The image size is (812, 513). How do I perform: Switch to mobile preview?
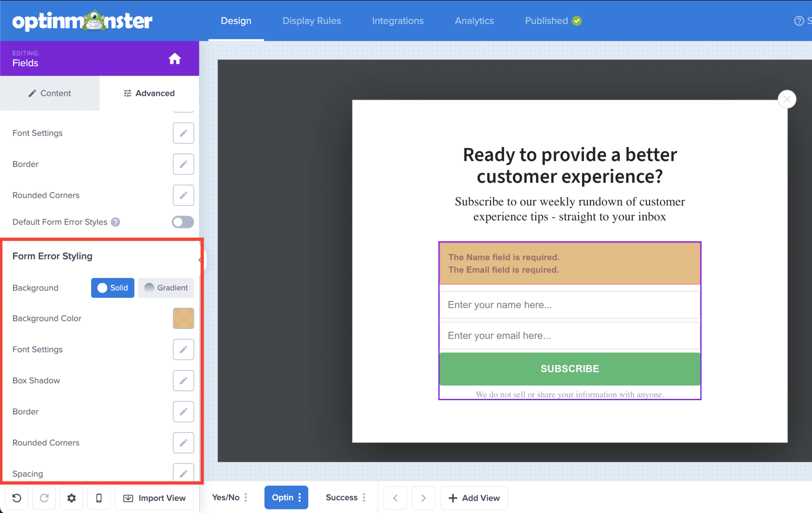click(99, 498)
